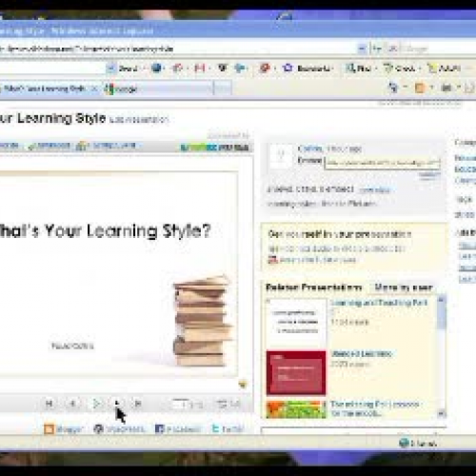
Task: Click the green SlideShare logo above player
Action: tap(214, 148)
